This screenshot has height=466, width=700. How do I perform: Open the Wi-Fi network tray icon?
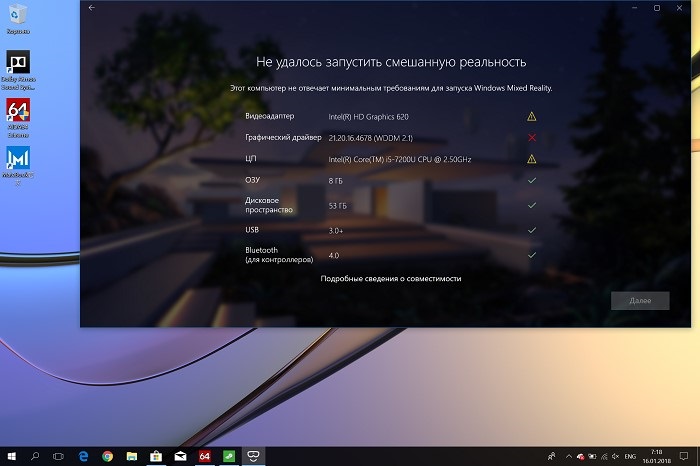click(604, 456)
